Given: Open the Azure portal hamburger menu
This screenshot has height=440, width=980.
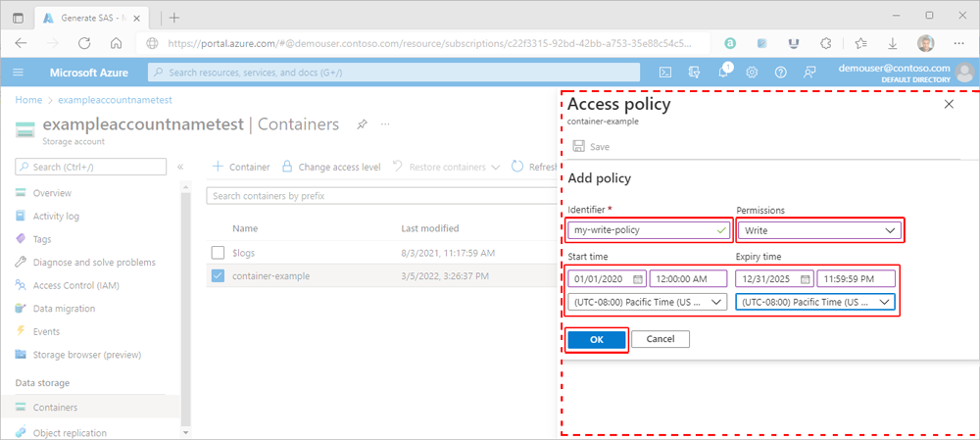Looking at the screenshot, I should tap(19, 73).
